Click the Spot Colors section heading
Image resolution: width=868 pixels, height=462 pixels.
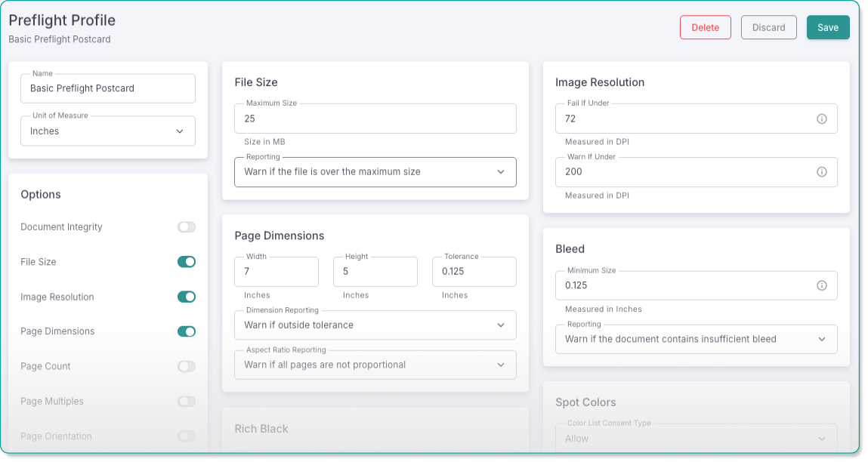coord(585,402)
